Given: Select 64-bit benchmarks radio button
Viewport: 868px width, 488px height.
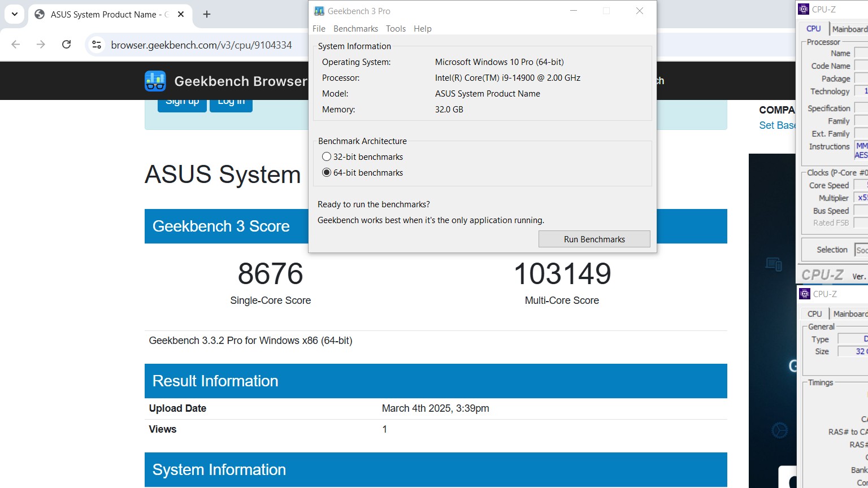Looking at the screenshot, I should coord(327,172).
